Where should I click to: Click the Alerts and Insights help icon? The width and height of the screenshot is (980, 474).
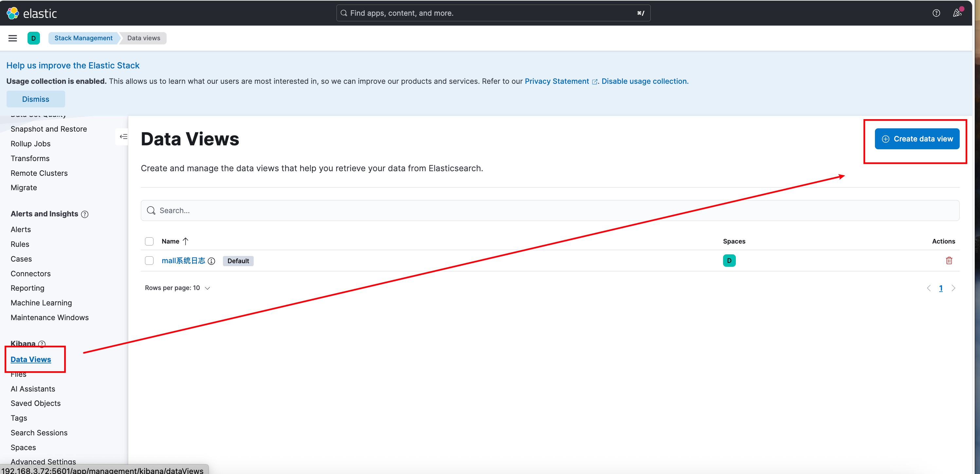pos(85,214)
